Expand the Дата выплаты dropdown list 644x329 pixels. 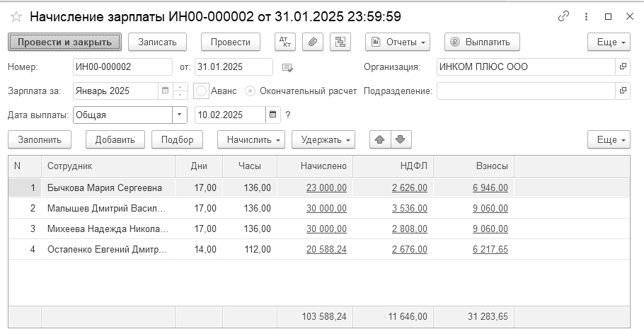180,115
